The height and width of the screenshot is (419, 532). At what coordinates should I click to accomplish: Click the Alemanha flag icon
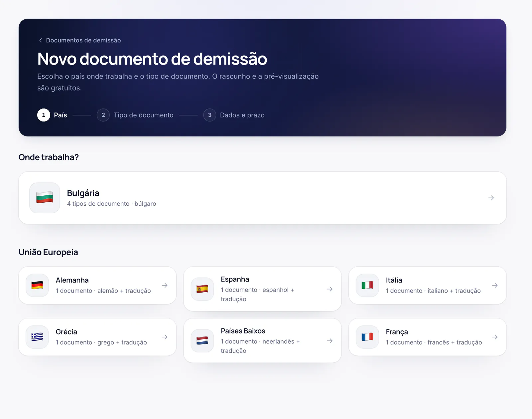click(37, 285)
